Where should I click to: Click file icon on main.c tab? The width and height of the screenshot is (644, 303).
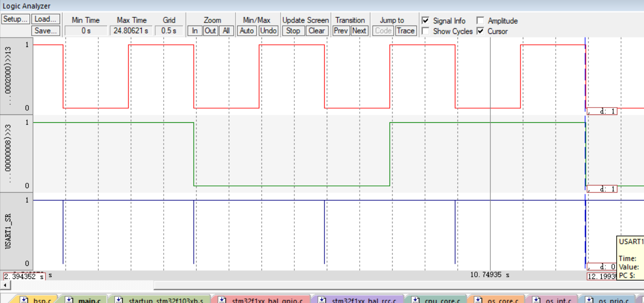pyautogui.click(x=69, y=300)
